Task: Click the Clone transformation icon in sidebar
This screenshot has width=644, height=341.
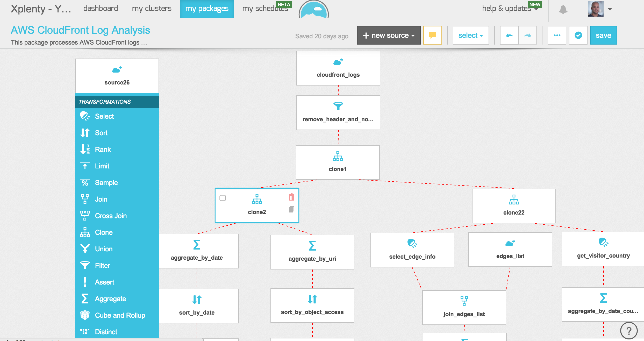Action: click(84, 232)
